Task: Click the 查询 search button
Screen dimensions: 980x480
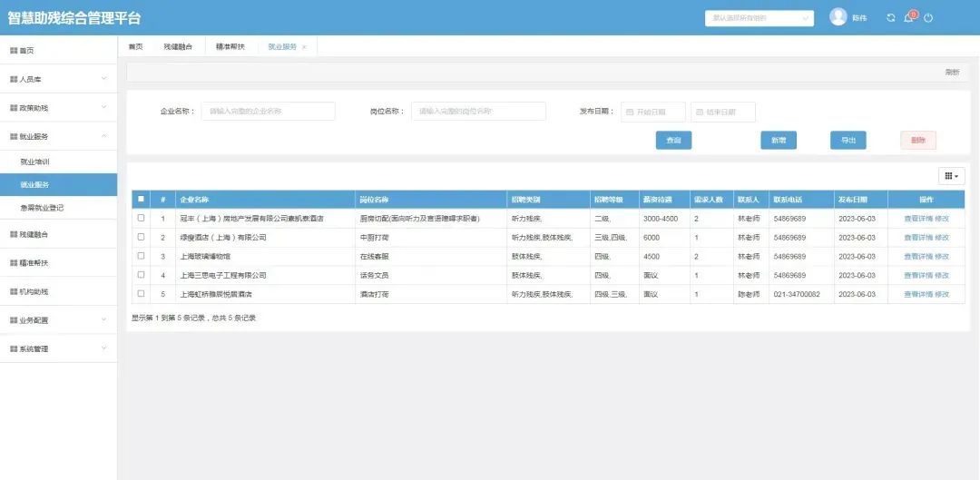Action: coord(673,141)
